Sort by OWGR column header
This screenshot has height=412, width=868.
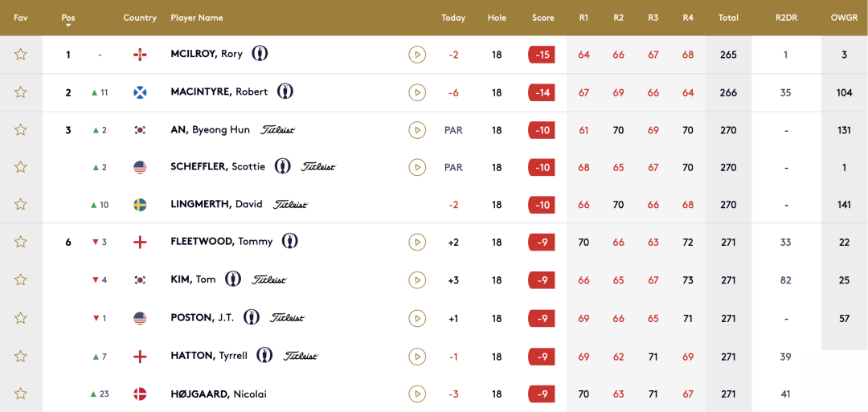[x=844, y=18]
